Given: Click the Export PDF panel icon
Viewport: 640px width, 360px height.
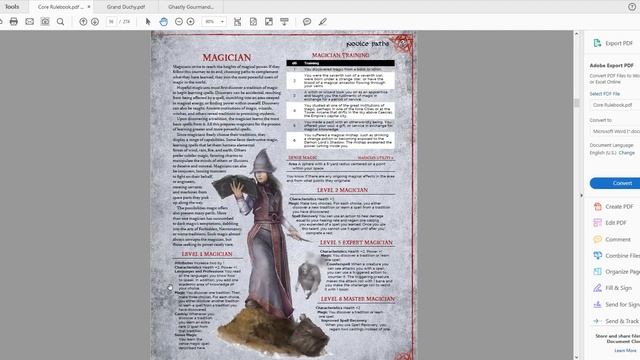Looking at the screenshot, I should [x=597, y=43].
